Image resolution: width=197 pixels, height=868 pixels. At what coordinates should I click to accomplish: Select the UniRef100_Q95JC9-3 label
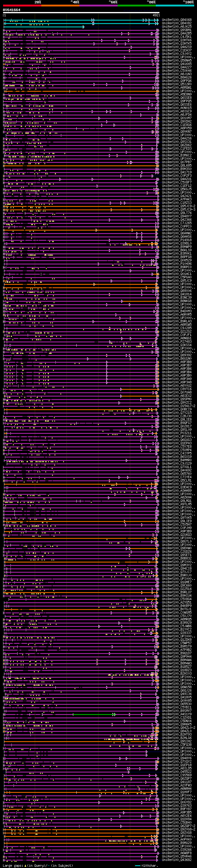point(179,210)
